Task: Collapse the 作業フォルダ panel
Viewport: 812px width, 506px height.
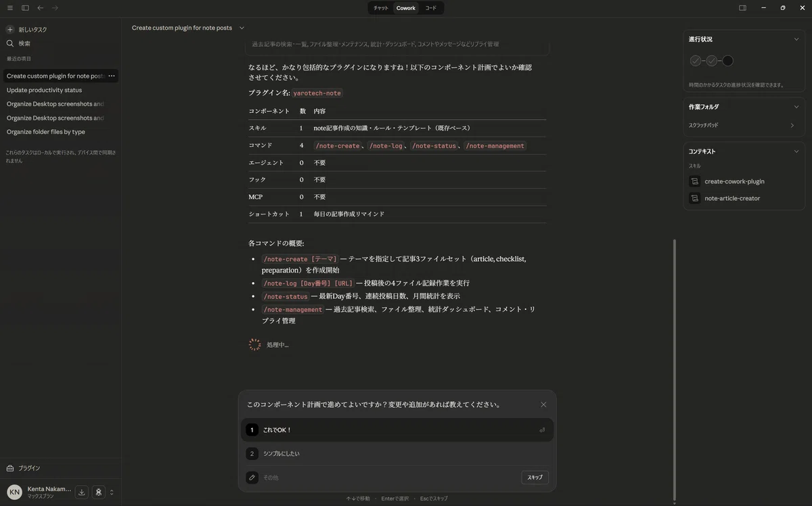Action: (x=796, y=107)
